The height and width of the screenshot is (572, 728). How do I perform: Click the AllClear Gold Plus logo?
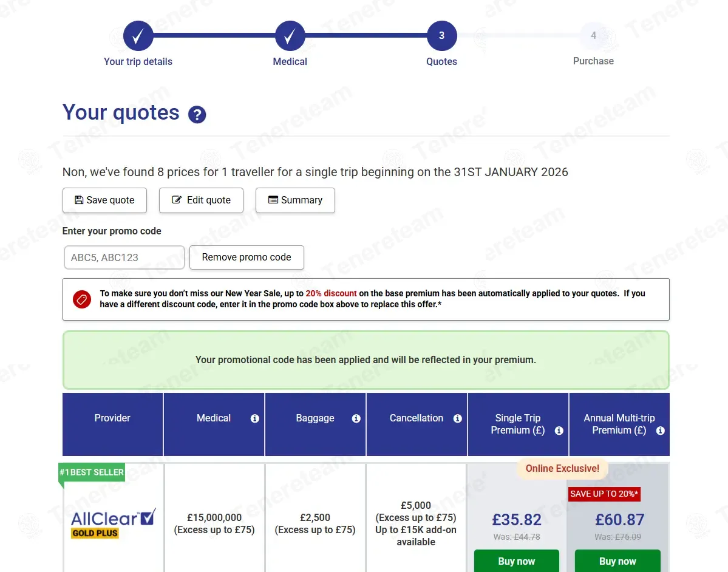(x=114, y=523)
